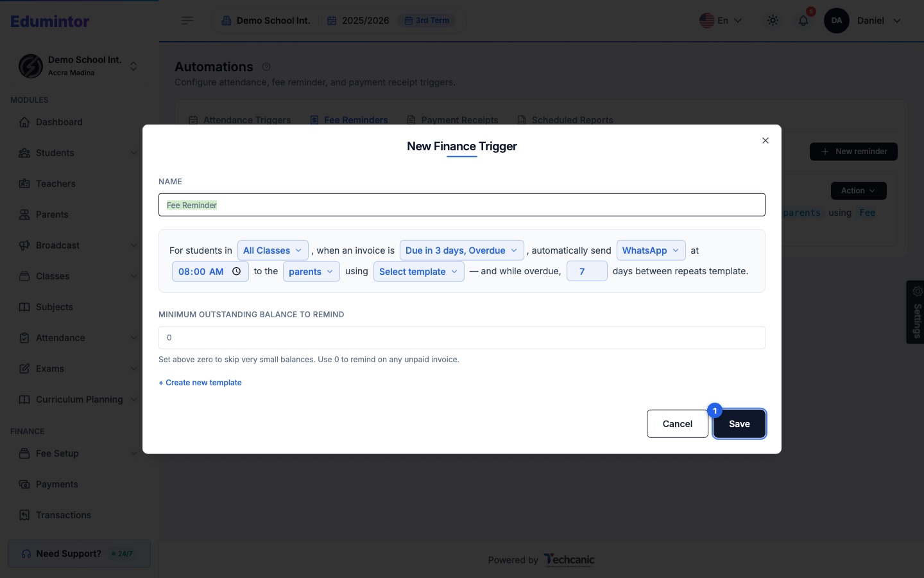The height and width of the screenshot is (578, 924).
Task: Click the help icon beside Automations
Action: click(266, 67)
